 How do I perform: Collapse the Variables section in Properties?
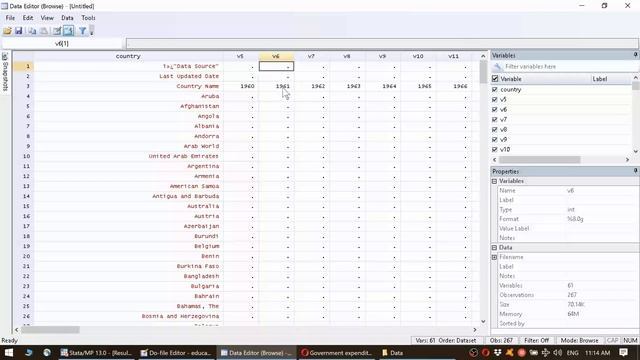point(494,181)
